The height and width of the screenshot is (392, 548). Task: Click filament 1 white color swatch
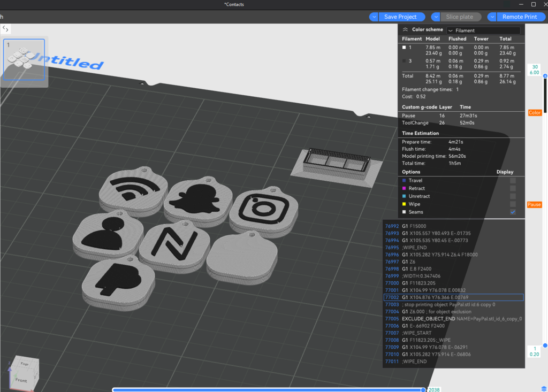[404, 47]
